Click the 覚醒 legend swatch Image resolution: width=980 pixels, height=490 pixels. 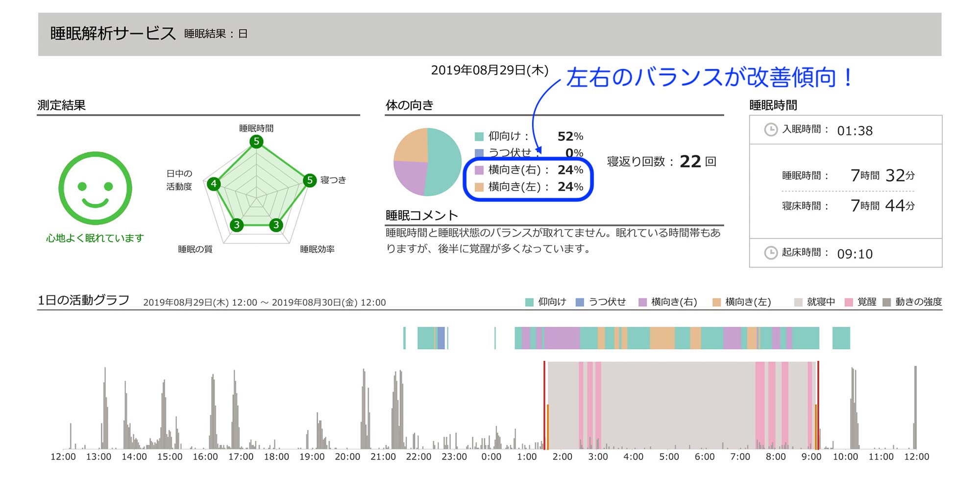coord(849,302)
